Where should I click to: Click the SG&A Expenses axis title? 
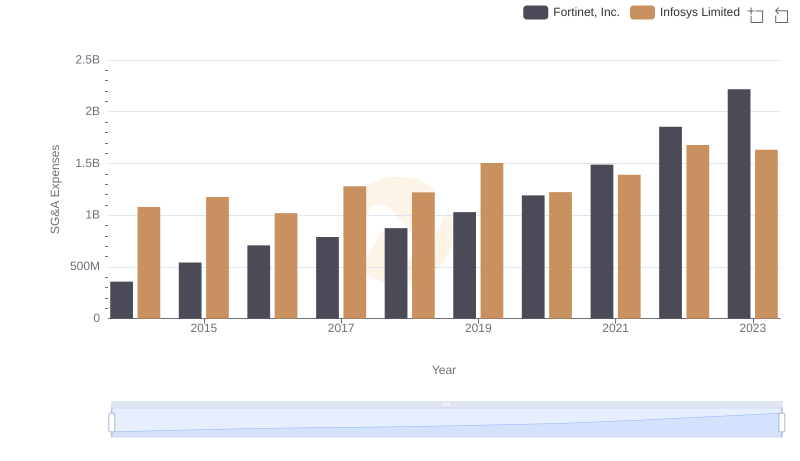pos(55,189)
